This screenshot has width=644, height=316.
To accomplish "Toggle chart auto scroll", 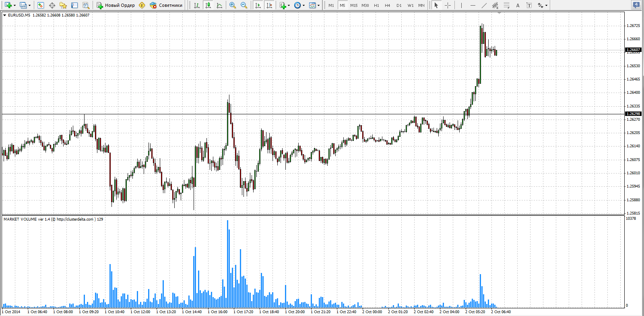I will tap(258, 5).
